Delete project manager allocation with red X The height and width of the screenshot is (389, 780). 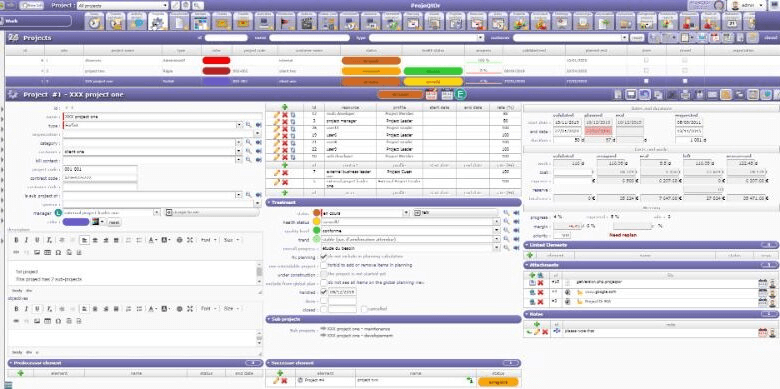pyautogui.click(x=285, y=121)
